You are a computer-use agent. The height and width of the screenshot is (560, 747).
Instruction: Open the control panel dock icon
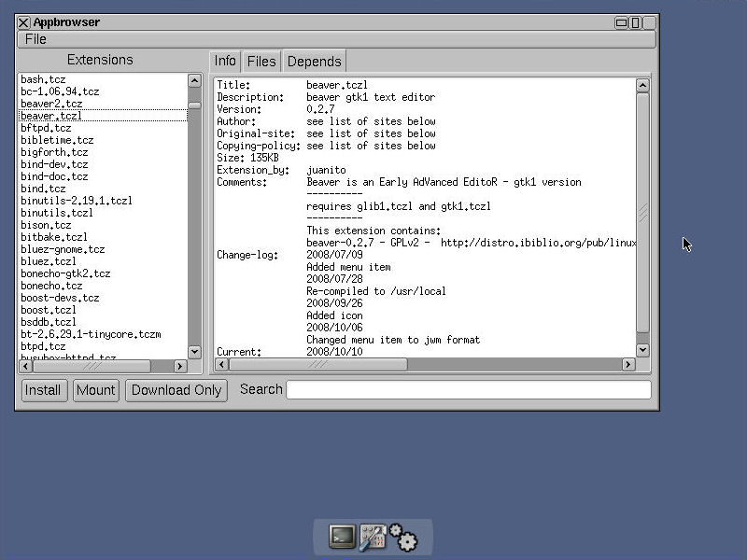372,537
